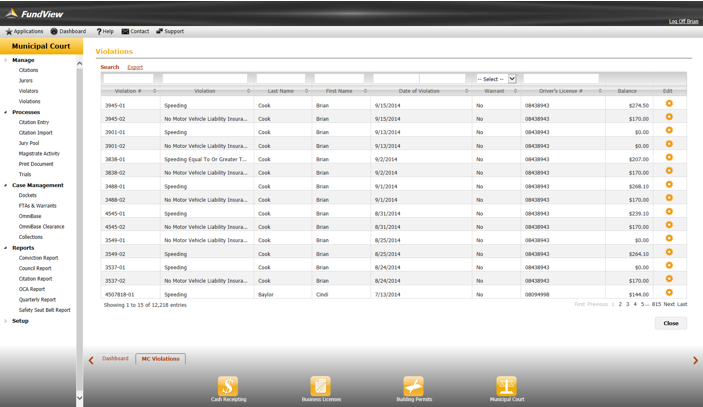
Task: Open Jurors in the sidebar
Action: tap(26, 81)
